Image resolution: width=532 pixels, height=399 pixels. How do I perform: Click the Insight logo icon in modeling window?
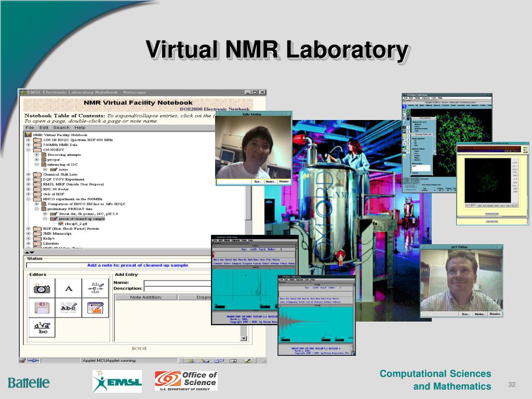(x=404, y=107)
